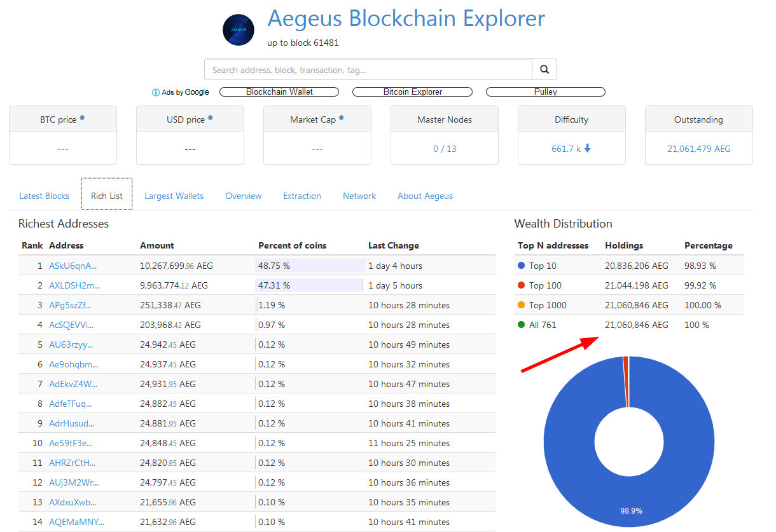Click the gear icon beside USD price
The width and height of the screenshot is (776, 532).
coord(211,118)
